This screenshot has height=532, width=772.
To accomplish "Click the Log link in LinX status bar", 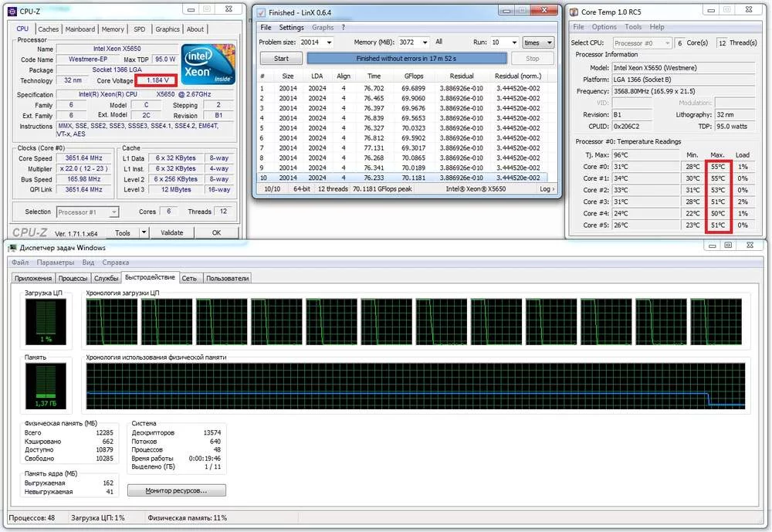I will pyautogui.click(x=547, y=188).
